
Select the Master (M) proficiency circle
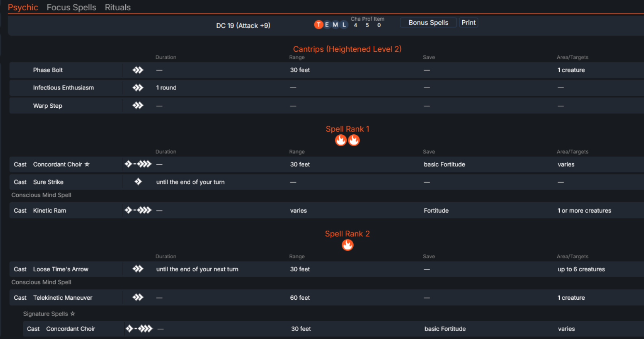(335, 25)
